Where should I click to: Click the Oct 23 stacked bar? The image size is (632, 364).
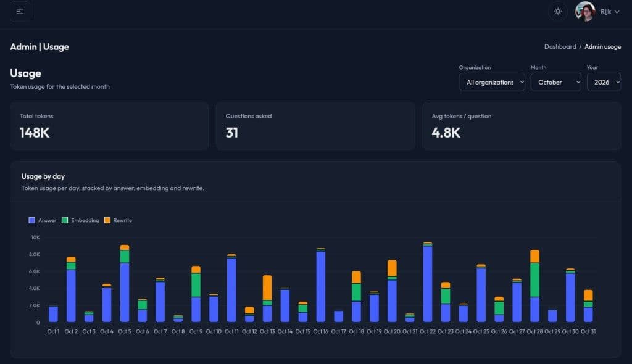(446, 302)
